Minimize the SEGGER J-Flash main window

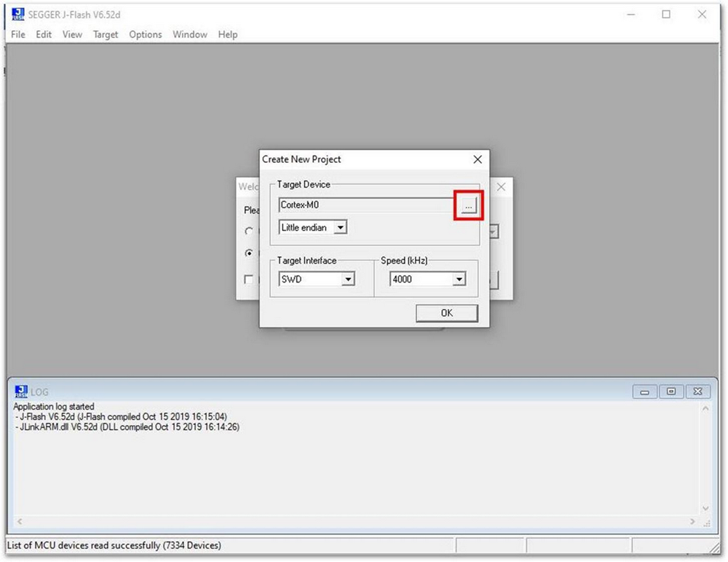631,14
